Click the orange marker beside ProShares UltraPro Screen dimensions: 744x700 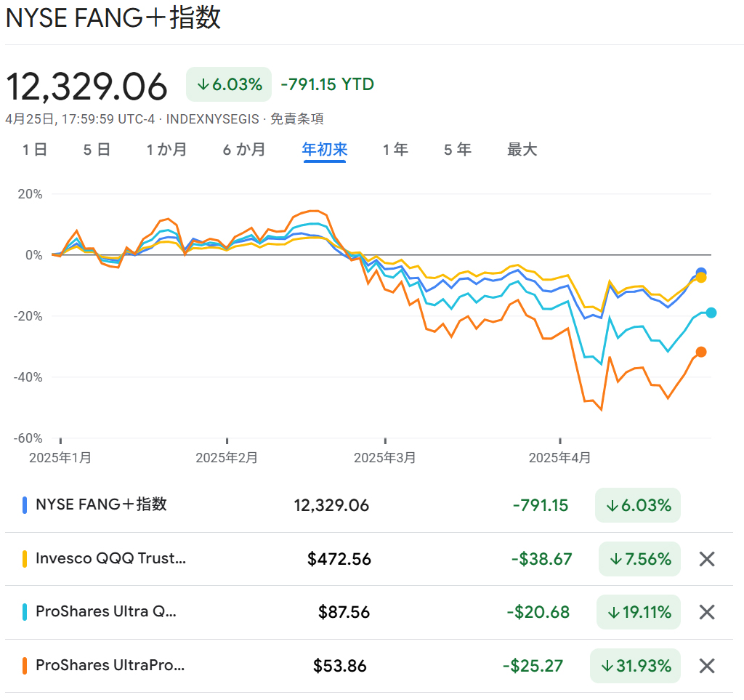coord(25,666)
